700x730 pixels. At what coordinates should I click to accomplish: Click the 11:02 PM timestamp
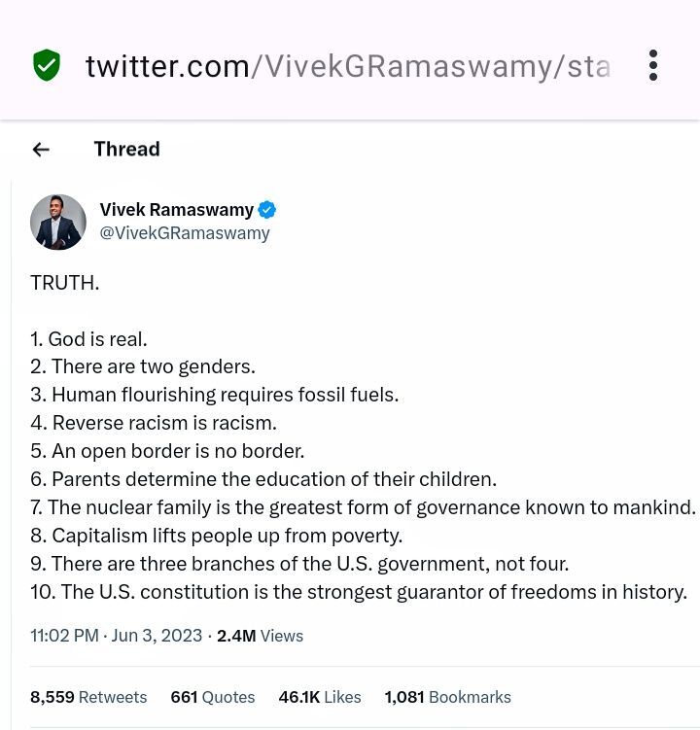64,636
